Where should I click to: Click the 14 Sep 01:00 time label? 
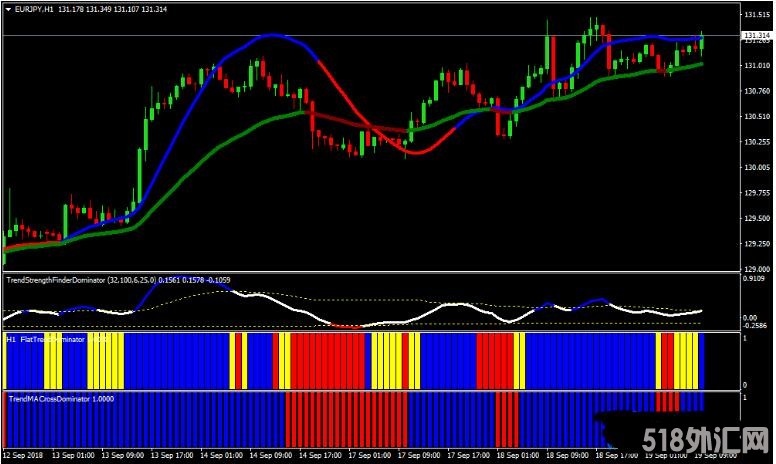pyautogui.click(x=221, y=455)
